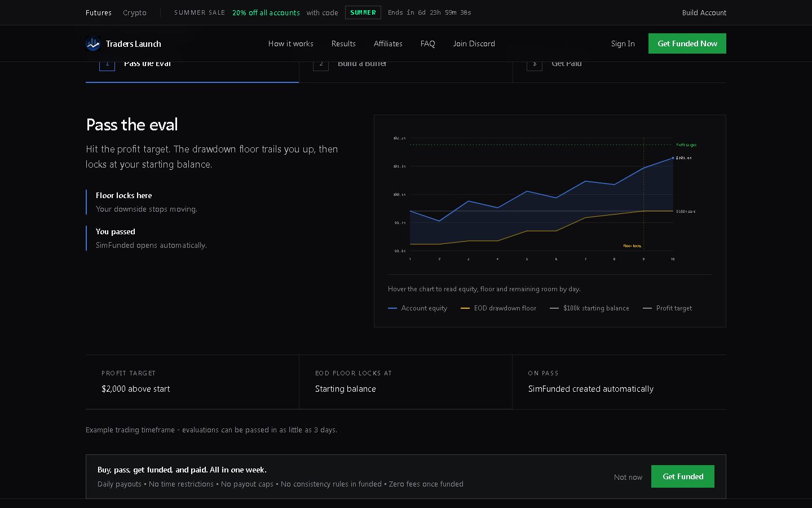Click the Get Funded Now button
812x508 pixels.
[687, 43]
